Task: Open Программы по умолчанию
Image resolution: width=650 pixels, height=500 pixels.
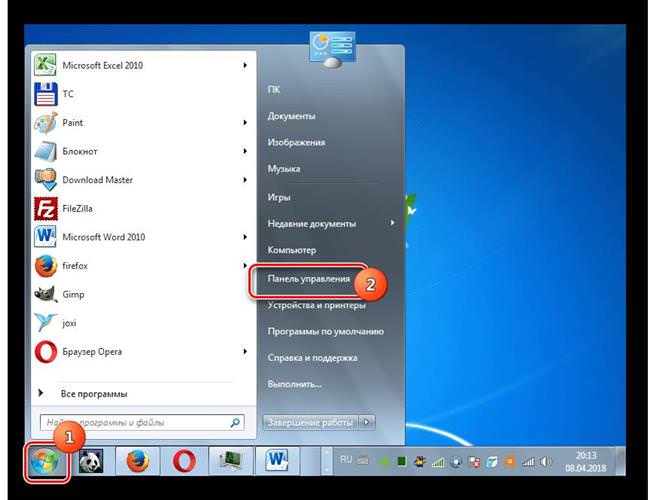Action: click(x=326, y=332)
